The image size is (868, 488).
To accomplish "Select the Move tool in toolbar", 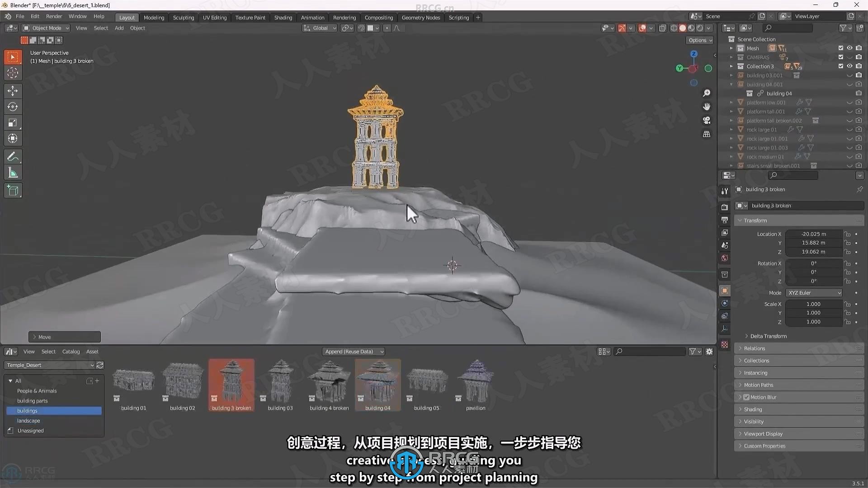I will [13, 90].
